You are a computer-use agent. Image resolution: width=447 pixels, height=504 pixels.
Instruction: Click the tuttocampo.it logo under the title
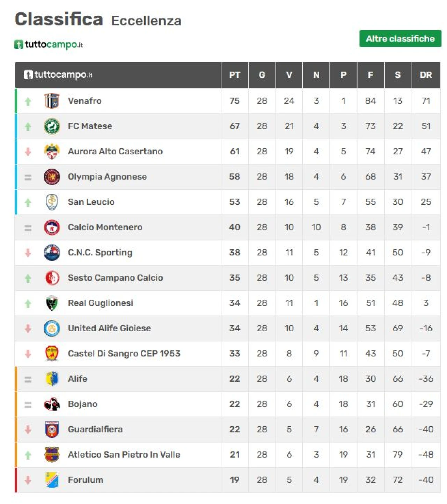(x=49, y=45)
